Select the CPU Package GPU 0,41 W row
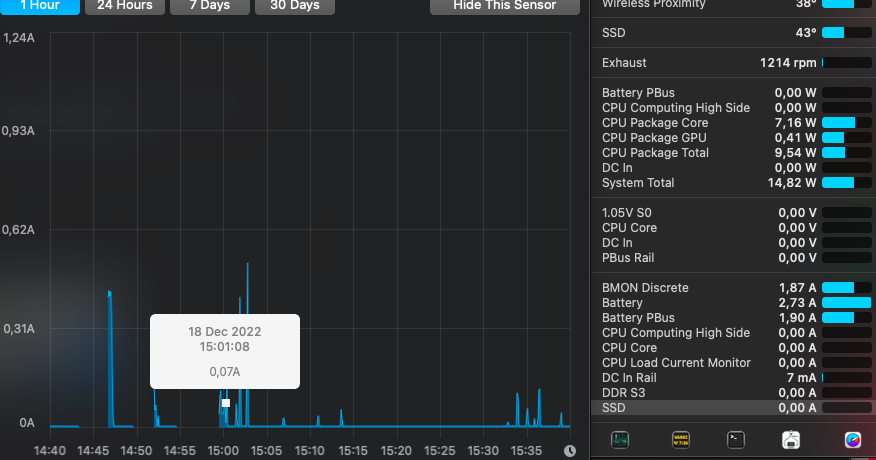 tap(733, 138)
